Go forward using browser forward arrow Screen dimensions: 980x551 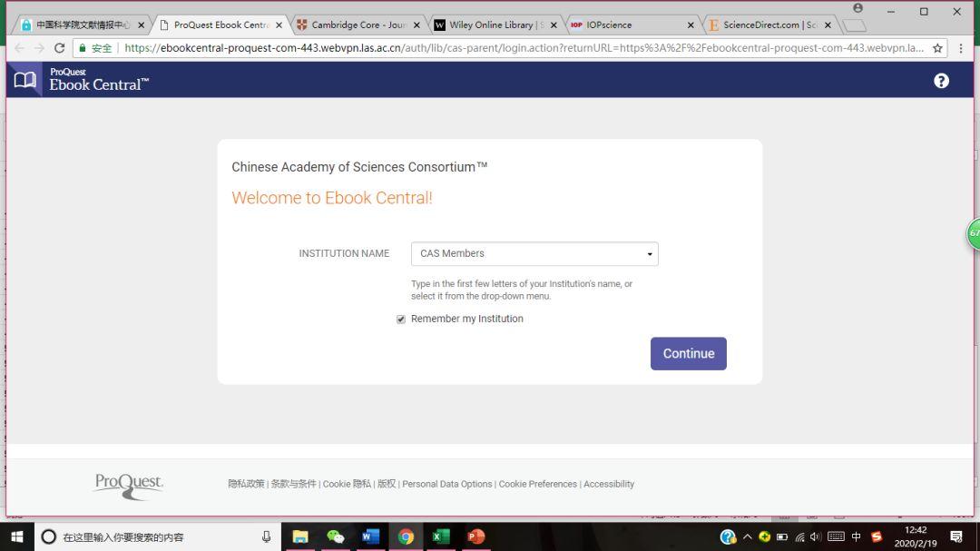click(x=39, y=48)
